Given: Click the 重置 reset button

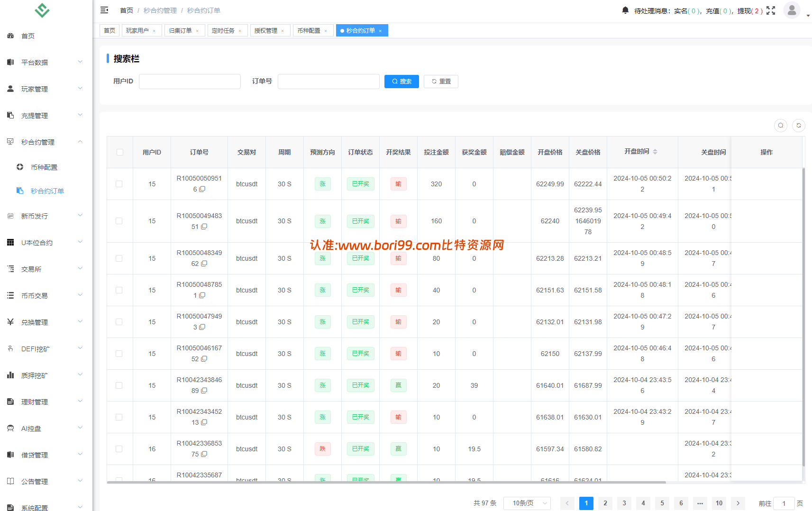Looking at the screenshot, I should (441, 82).
